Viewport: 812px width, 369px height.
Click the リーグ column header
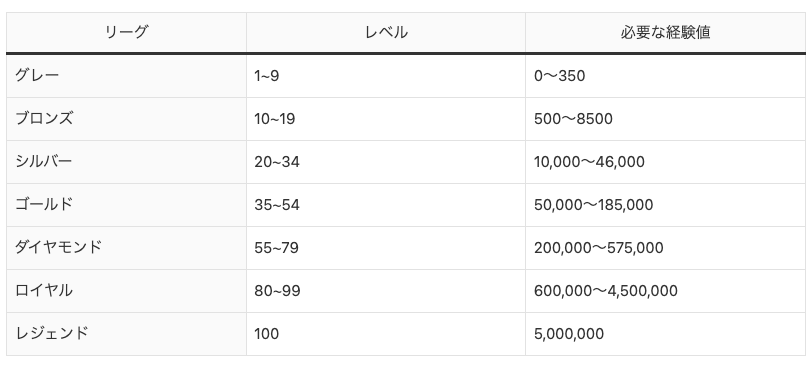(126, 32)
